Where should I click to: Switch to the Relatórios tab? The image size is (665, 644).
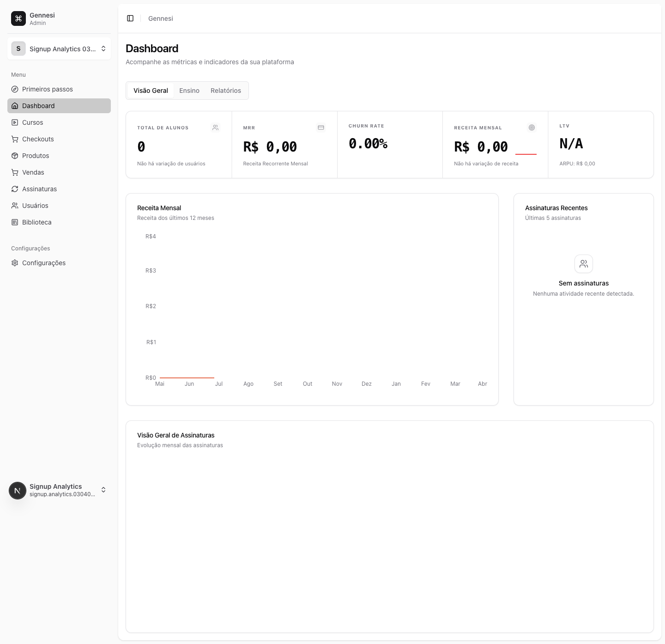pos(226,91)
